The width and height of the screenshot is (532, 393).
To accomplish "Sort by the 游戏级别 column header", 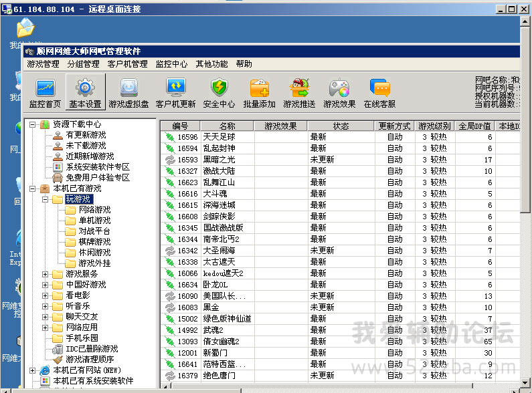I will click(434, 126).
